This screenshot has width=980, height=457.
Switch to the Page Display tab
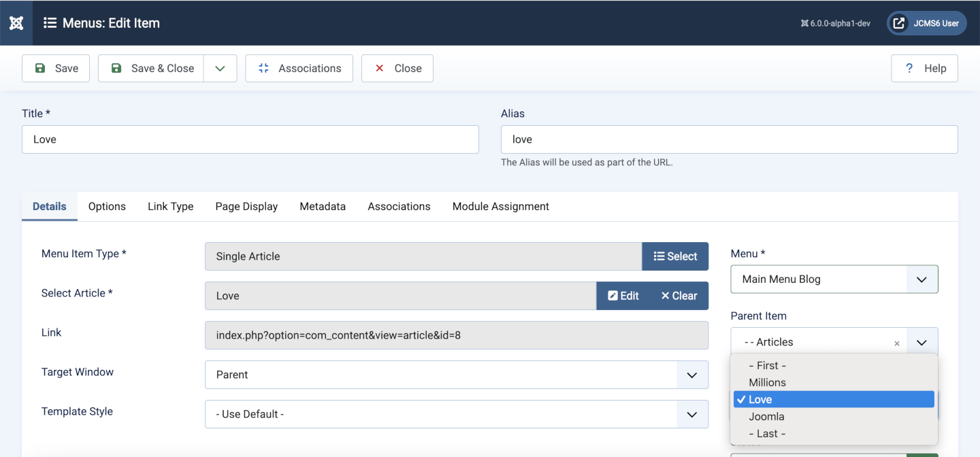pyautogui.click(x=246, y=206)
